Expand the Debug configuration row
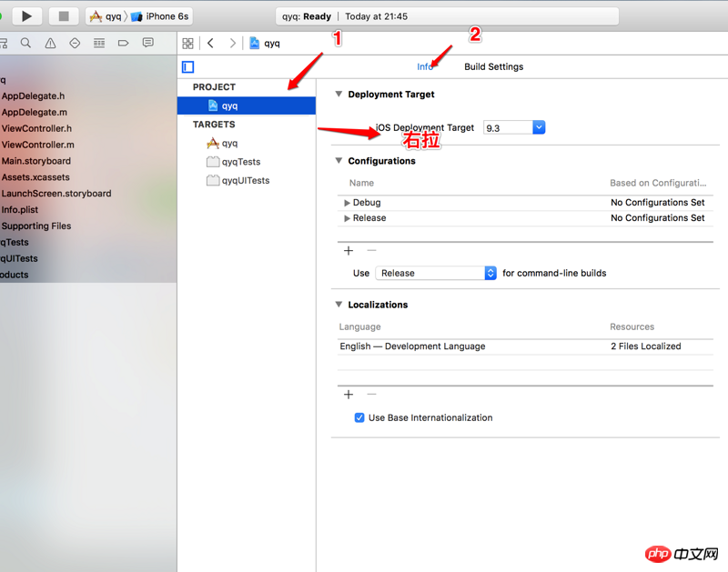The width and height of the screenshot is (728, 572). tap(347, 203)
